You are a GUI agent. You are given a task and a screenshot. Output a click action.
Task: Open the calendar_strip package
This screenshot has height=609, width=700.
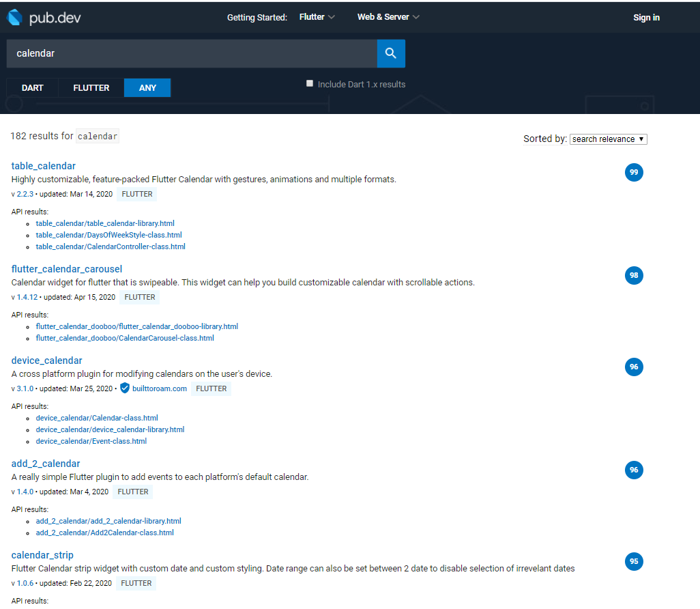pos(42,555)
